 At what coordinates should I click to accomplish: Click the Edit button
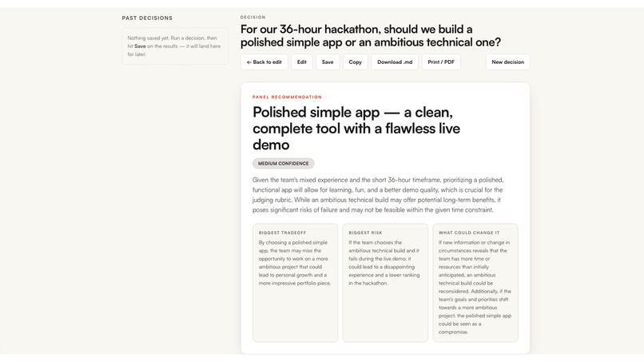(302, 62)
